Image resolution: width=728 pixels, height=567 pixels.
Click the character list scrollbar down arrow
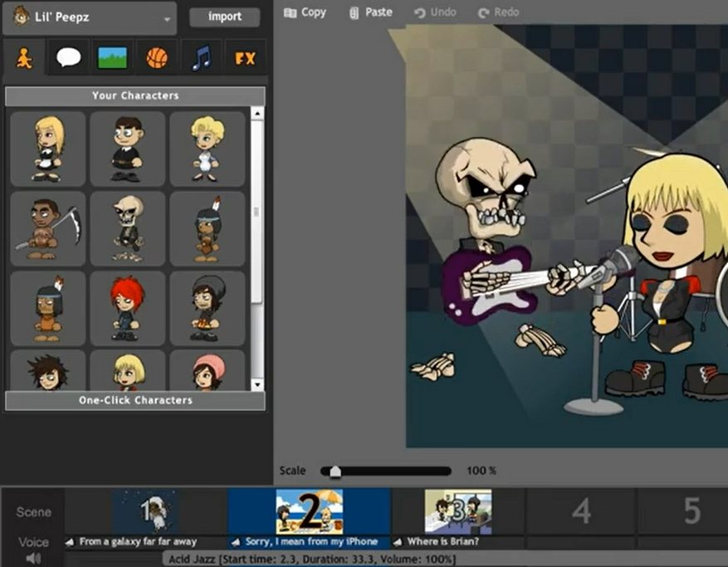[257, 384]
